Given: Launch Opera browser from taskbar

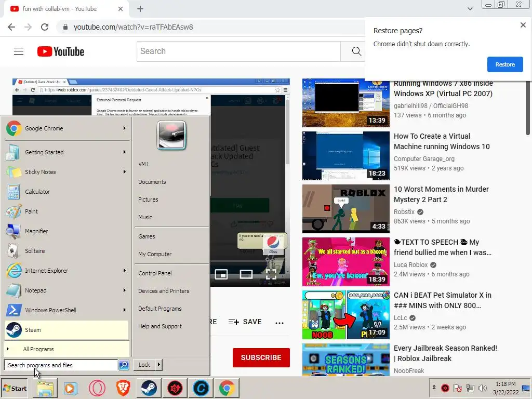Looking at the screenshot, I should (x=97, y=388).
